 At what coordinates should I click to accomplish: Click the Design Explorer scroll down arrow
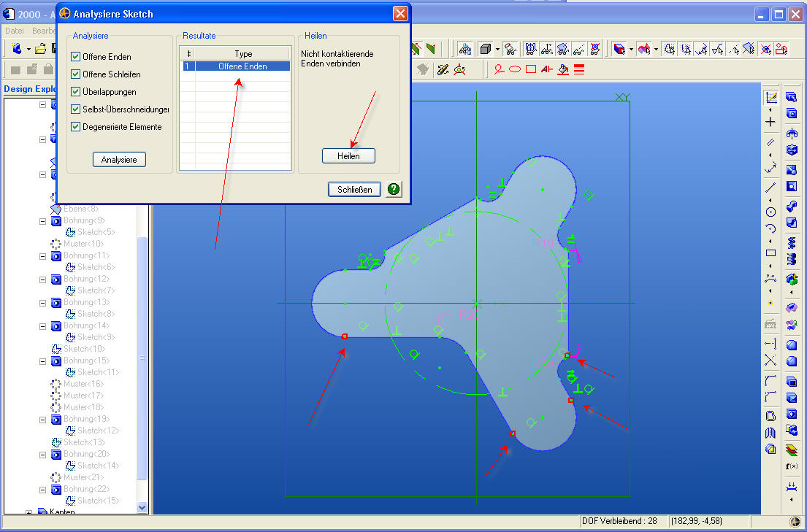point(142,507)
